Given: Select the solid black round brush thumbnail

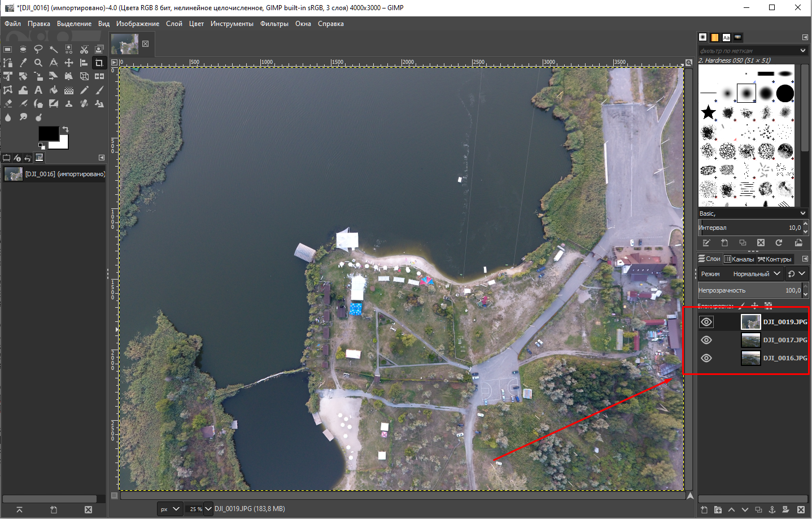Looking at the screenshot, I should pos(785,93).
